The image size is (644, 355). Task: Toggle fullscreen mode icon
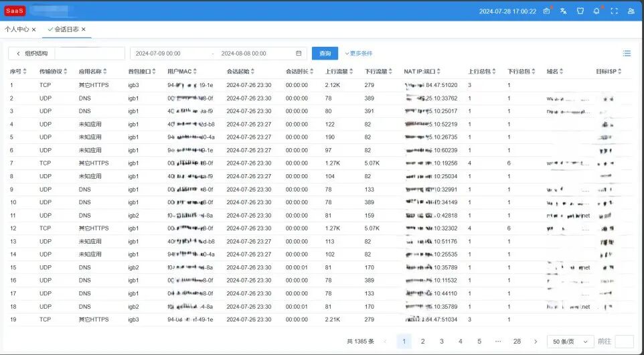pyautogui.click(x=614, y=11)
